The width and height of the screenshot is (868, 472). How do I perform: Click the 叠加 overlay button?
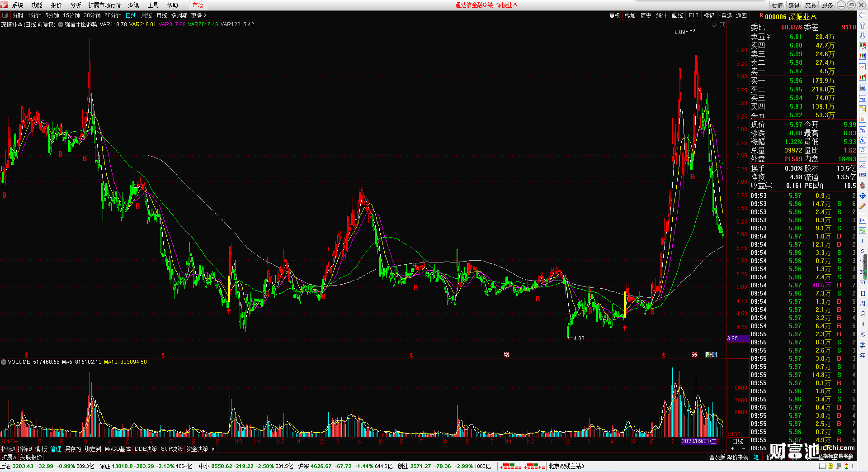pyautogui.click(x=630, y=15)
